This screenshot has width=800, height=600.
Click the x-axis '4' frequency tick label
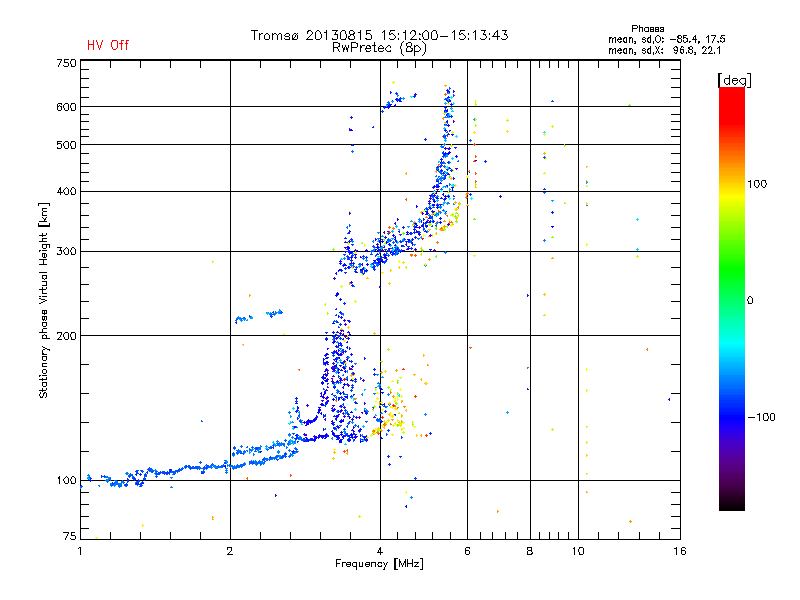click(x=380, y=551)
